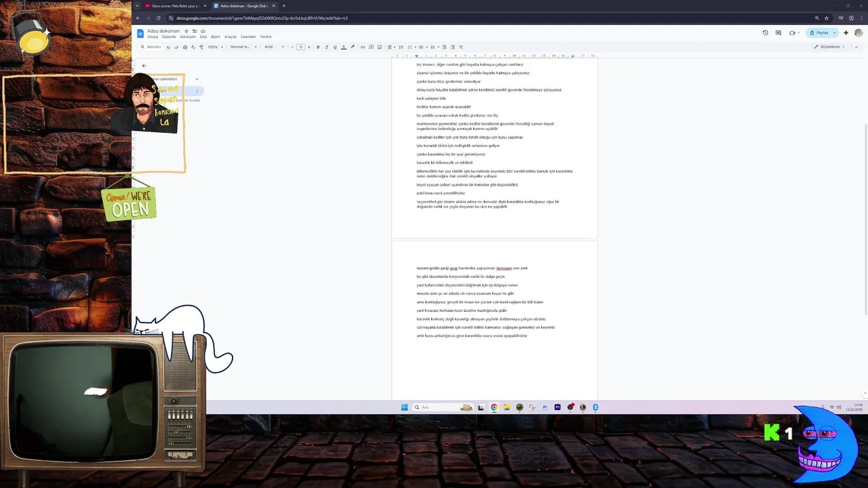Open the Araçlar menu
Screen dimensions: 868x488
231,37
